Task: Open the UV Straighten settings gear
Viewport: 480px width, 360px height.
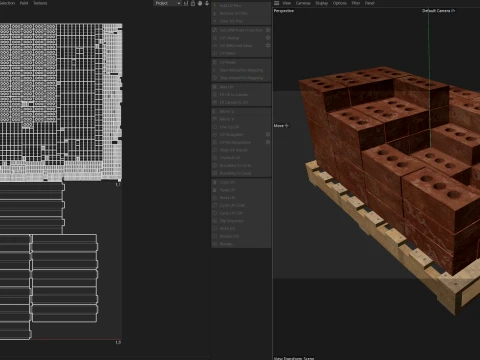Action: 268,134
